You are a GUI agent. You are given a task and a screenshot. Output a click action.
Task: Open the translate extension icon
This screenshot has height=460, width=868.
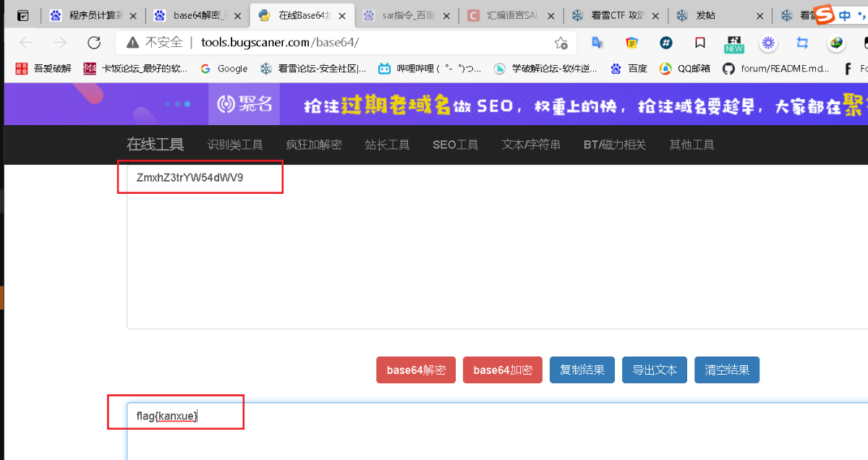click(x=597, y=43)
